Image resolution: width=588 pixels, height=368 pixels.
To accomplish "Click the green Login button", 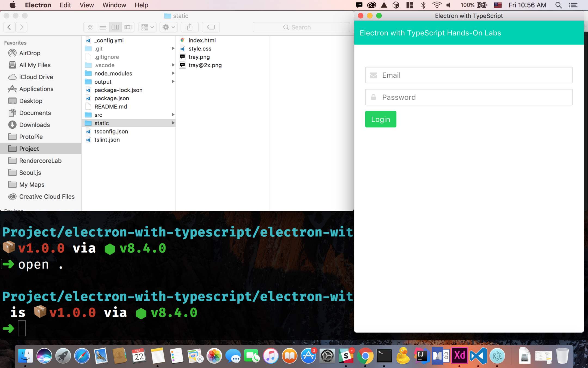I will coord(380,119).
